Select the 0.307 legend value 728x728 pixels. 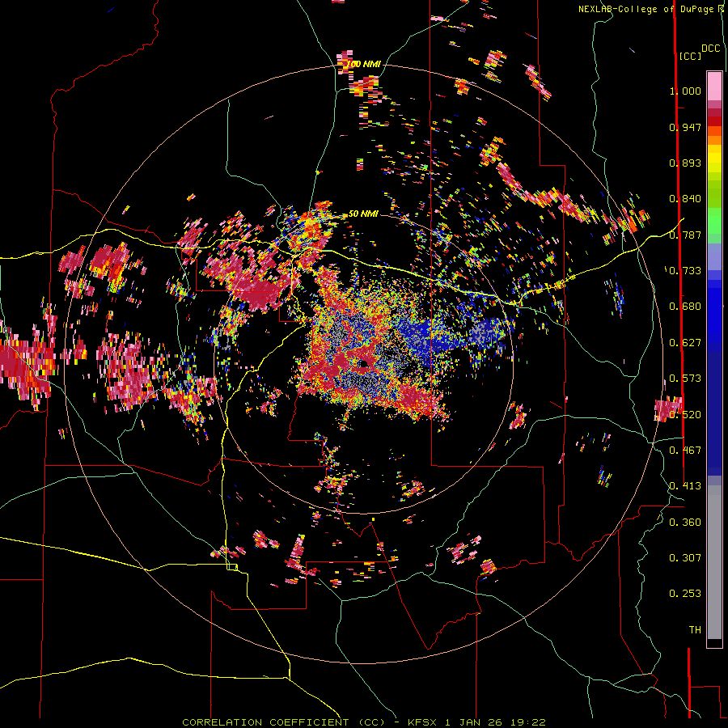point(685,558)
